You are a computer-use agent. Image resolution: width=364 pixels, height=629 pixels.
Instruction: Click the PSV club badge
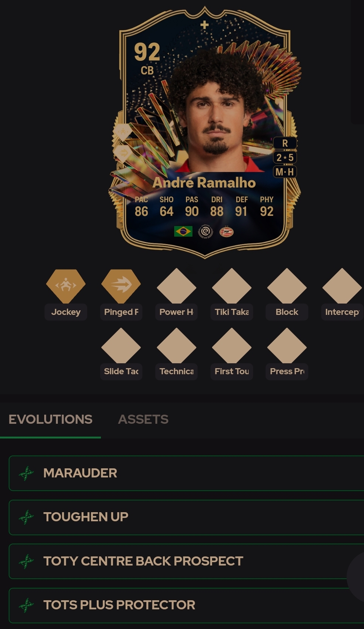pos(227,232)
